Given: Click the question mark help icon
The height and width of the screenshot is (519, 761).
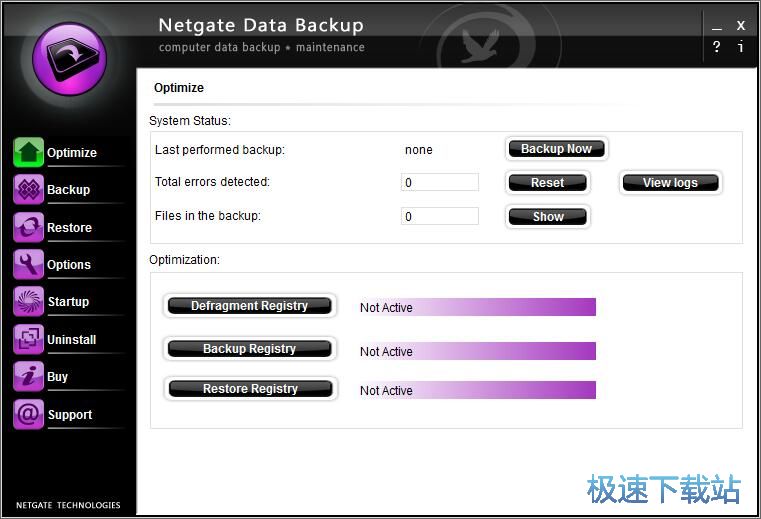Looking at the screenshot, I should tap(717, 47).
